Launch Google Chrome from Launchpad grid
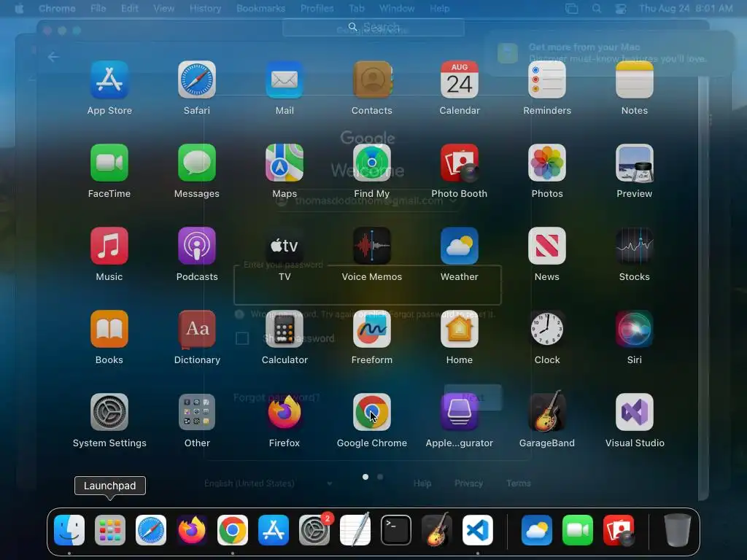The width and height of the screenshot is (747, 560). pos(372,412)
